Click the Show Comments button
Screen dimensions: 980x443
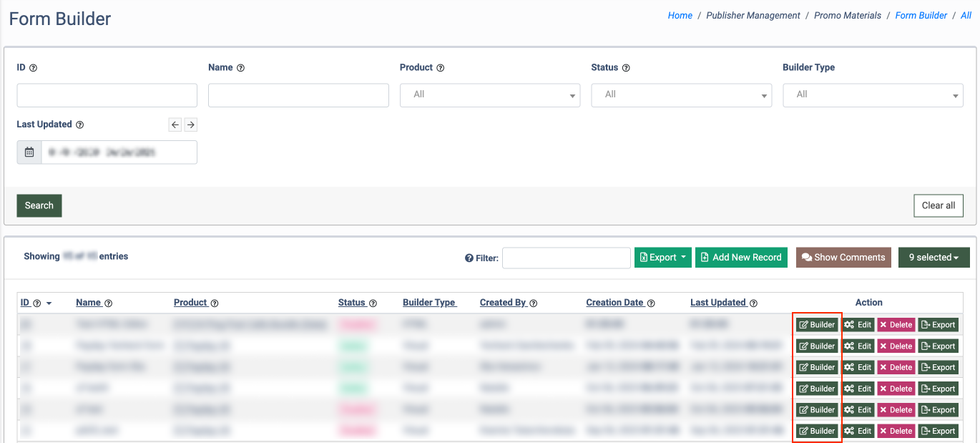pyautogui.click(x=843, y=258)
